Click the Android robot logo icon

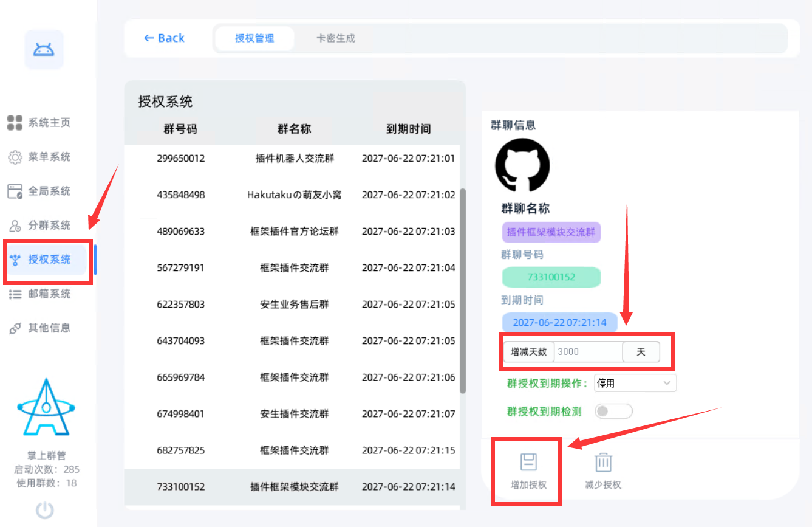click(x=44, y=50)
